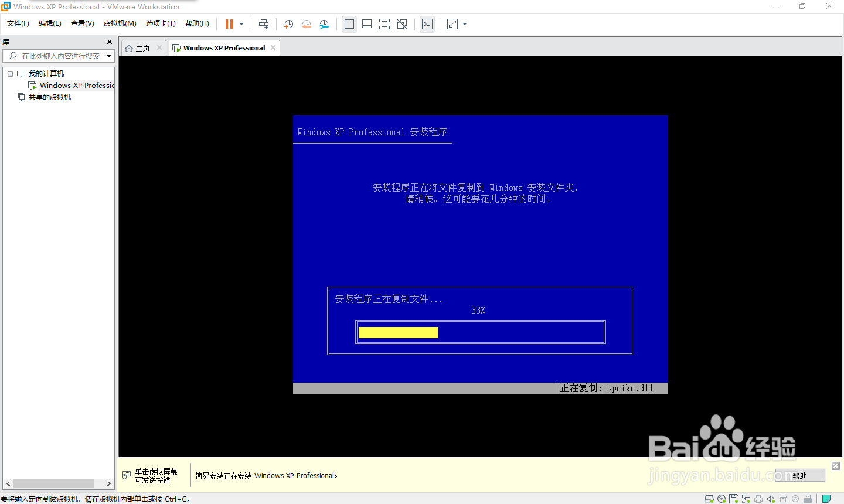Open the 帮助(H) menu
This screenshot has width=844, height=504.
click(x=197, y=23)
